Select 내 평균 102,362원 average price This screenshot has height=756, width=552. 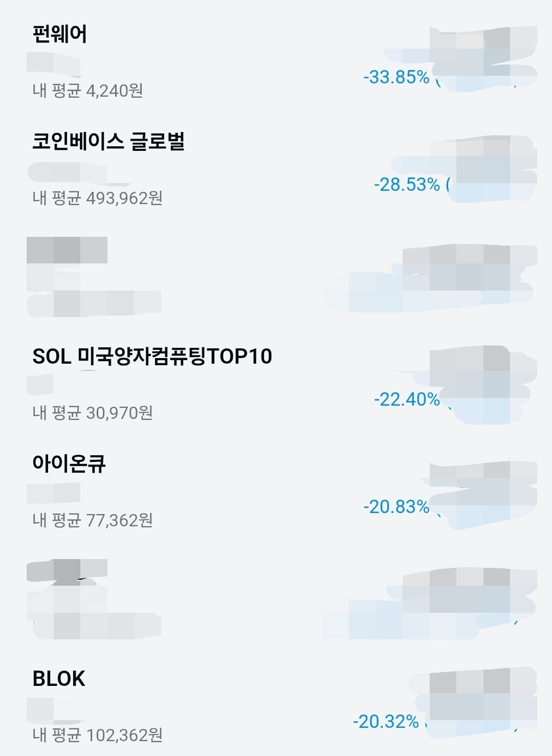[x=98, y=735]
